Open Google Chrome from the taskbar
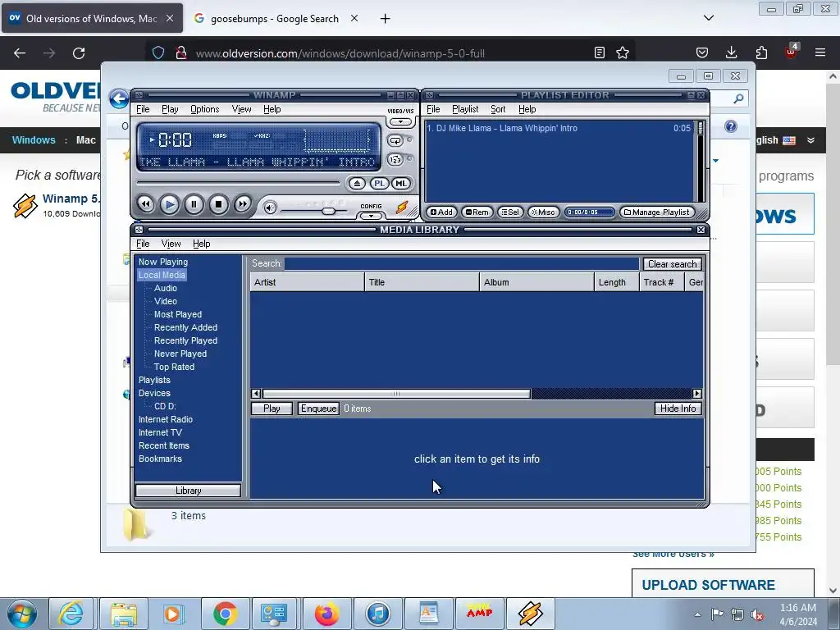This screenshot has width=840, height=630. [x=225, y=614]
